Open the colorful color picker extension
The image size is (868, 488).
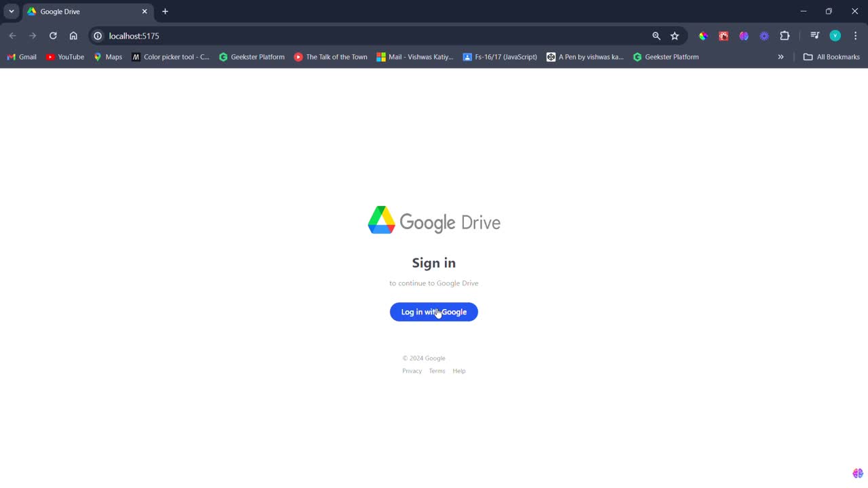point(703,36)
